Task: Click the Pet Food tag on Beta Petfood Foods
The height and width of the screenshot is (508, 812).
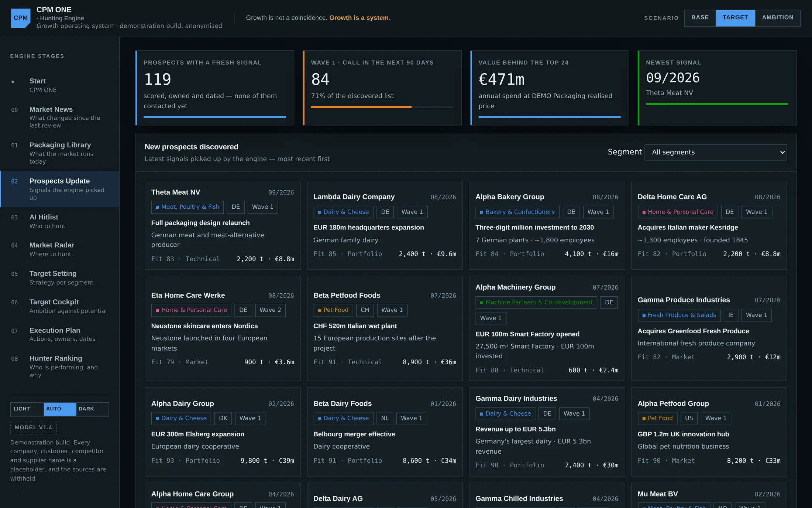Action: point(333,310)
